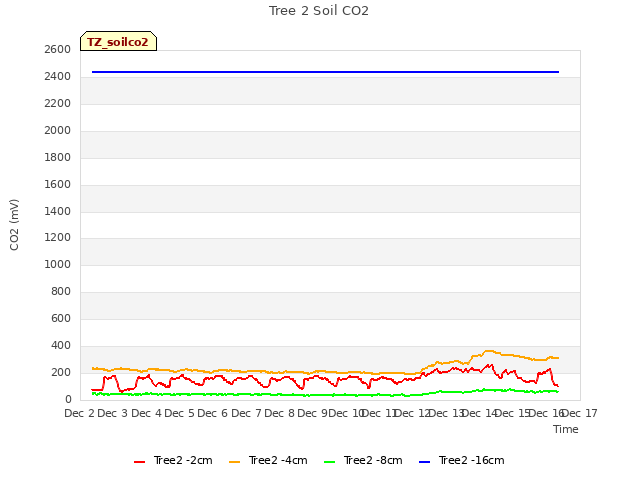The height and width of the screenshot is (480, 640).
Task: Click the orange -4cm line peak near Dec 14
Action: (x=489, y=351)
